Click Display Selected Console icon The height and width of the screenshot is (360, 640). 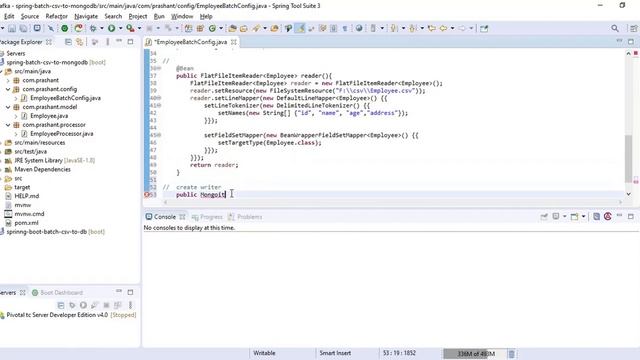556,217
